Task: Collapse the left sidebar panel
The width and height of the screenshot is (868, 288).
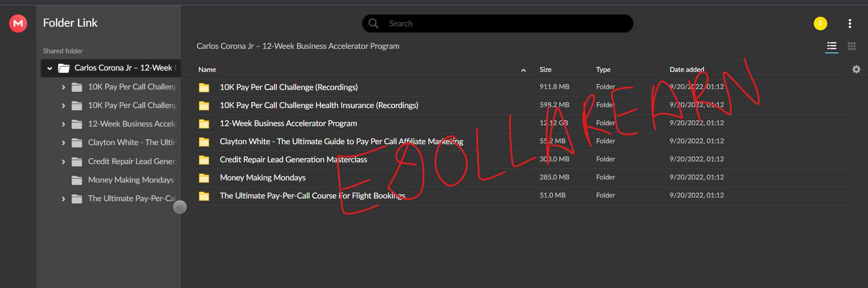Action: pyautogui.click(x=180, y=207)
